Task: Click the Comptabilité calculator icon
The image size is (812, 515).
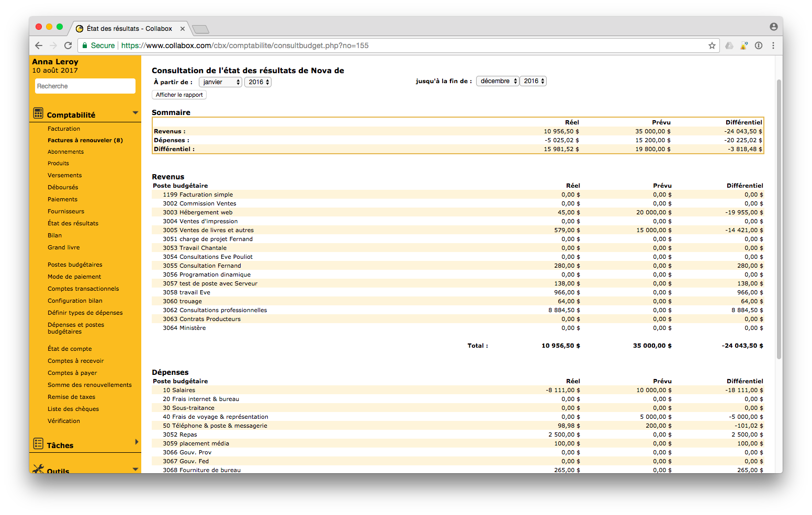Action: [x=38, y=113]
